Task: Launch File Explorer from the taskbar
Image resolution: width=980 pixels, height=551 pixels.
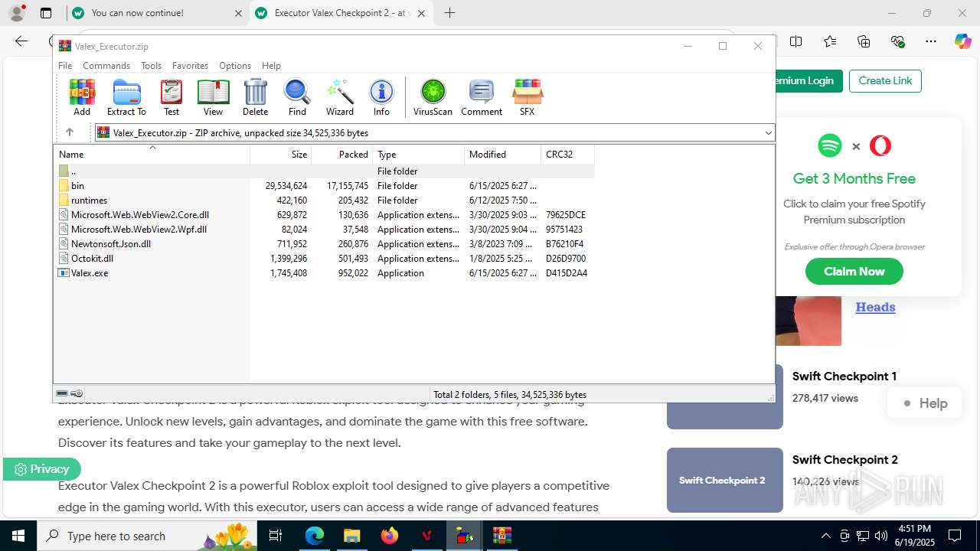Action: [x=351, y=536]
